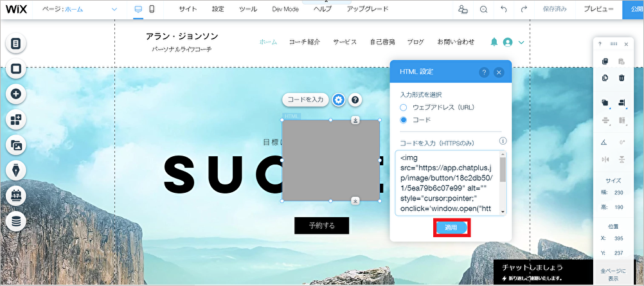Open the Tools menu
This screenshot has height=286, width=644.
coord(248,9)
